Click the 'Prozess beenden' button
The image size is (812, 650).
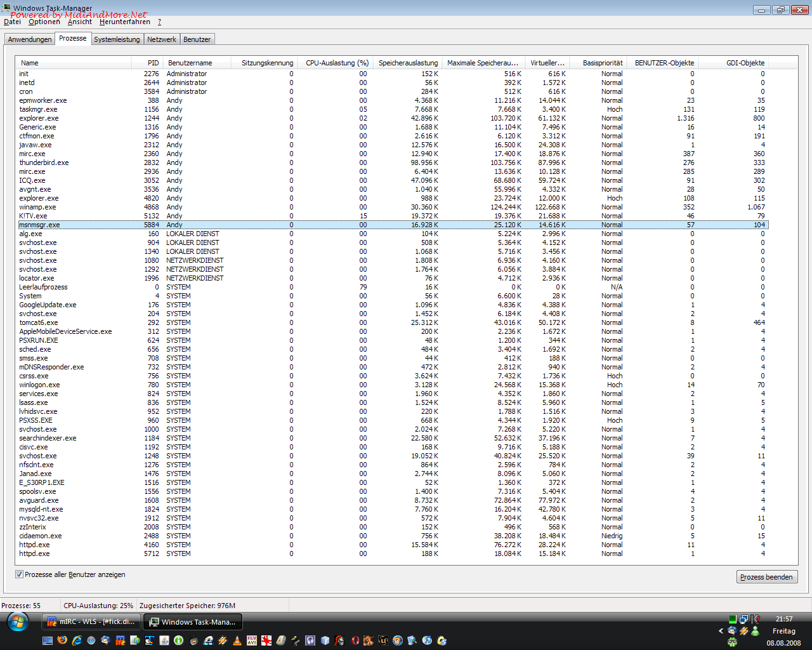coord(766,577)
